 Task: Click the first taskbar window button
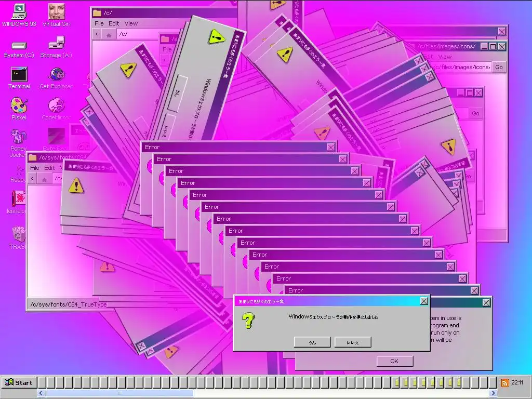pyautogui.click(x=42, y=382)
